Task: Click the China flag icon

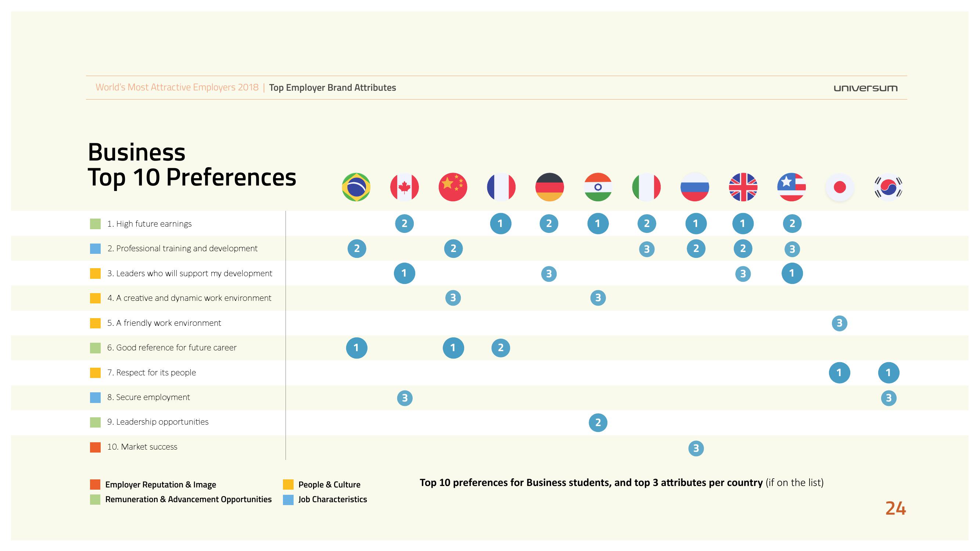Action: click(453, 187)
